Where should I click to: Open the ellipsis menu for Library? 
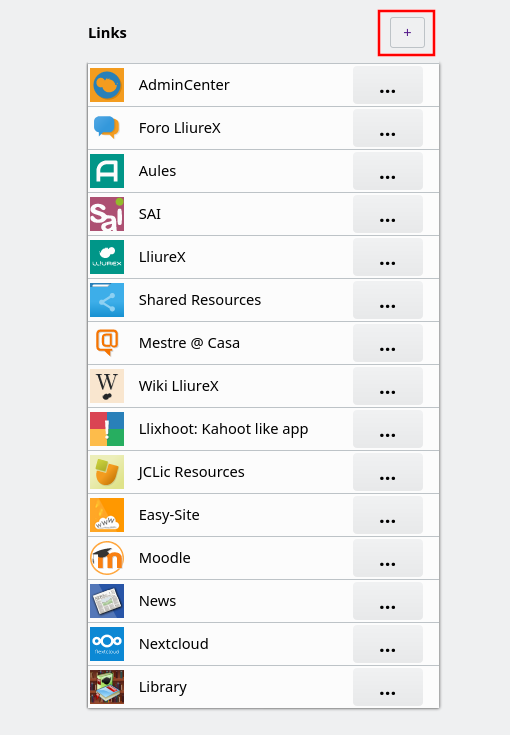(x=388, y=687)
